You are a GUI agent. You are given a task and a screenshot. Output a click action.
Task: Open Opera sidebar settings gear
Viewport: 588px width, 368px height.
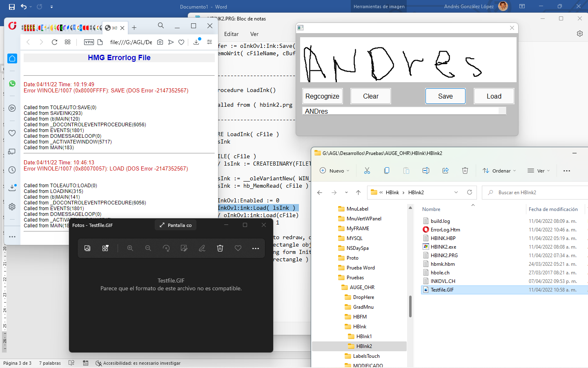coord(12,207)
